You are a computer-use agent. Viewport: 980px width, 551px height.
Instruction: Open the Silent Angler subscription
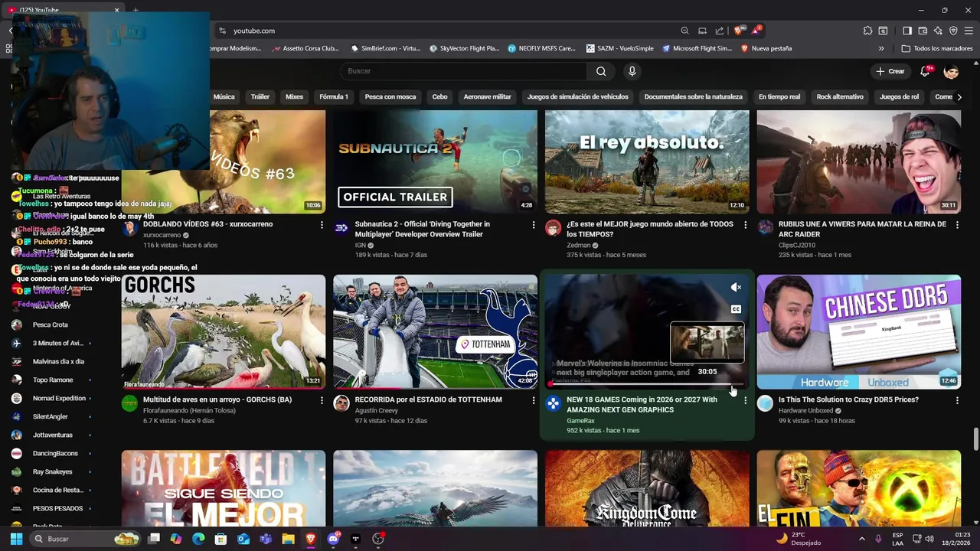click(51, 416)
